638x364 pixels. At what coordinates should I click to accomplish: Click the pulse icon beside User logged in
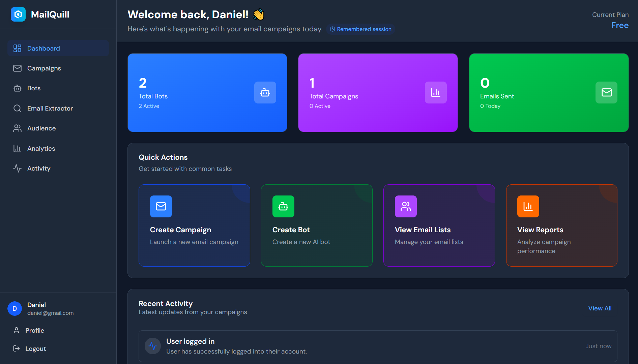[x=153, y=346]
